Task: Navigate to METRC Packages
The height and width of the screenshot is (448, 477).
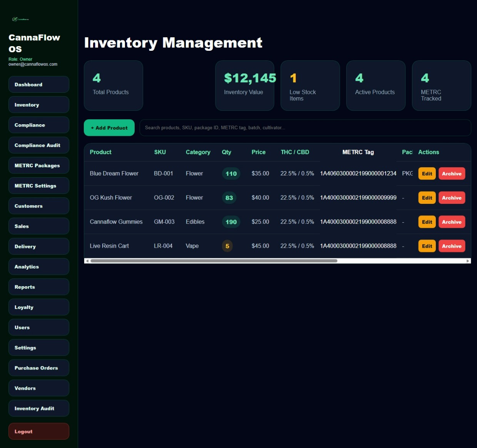Action: [39, 165]
